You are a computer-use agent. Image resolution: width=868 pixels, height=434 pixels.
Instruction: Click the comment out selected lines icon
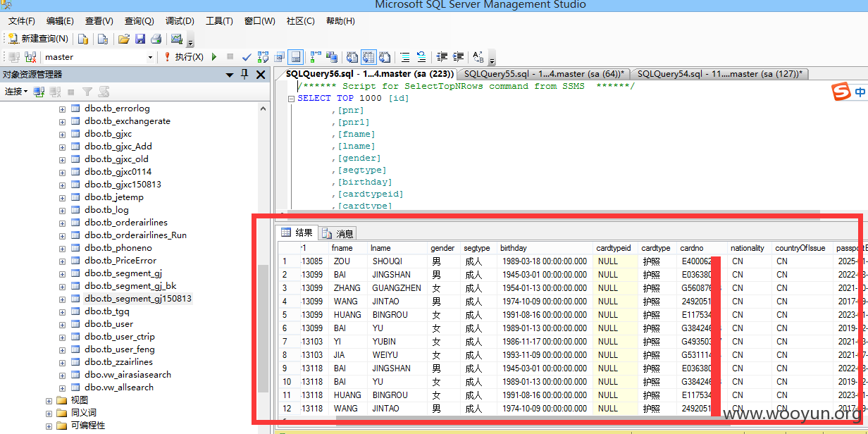(x=405, y=57)
